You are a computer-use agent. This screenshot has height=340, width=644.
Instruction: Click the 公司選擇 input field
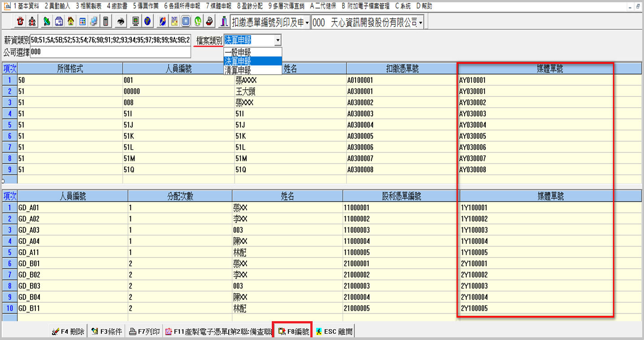110,52
